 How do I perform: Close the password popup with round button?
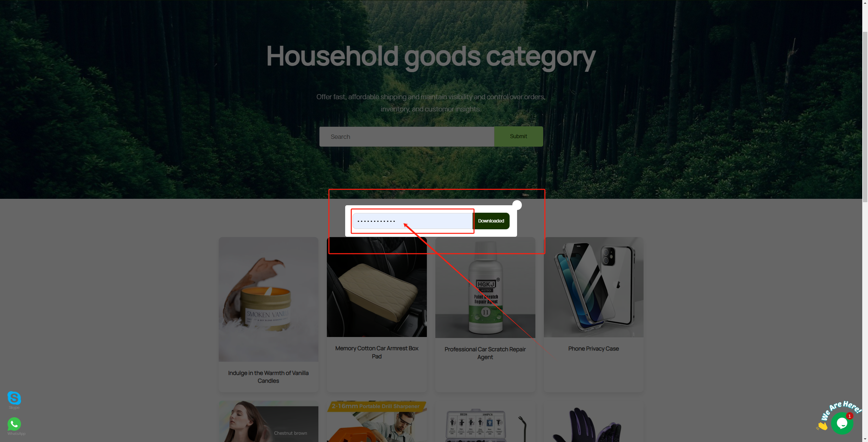coord(517,205)
